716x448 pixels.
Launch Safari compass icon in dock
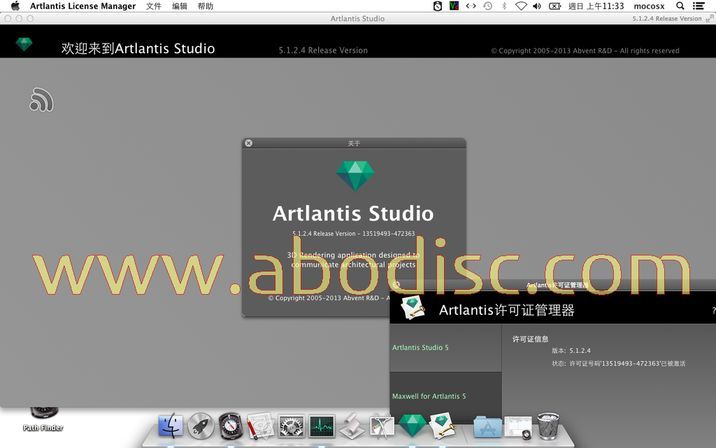pos(230,427)
